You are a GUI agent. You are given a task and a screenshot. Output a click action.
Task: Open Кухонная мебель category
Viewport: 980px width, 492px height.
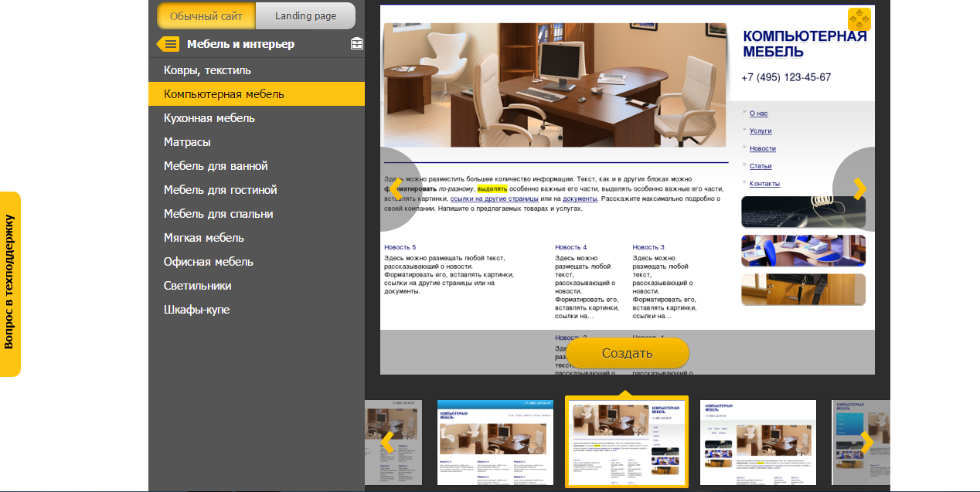pos(257,118)
